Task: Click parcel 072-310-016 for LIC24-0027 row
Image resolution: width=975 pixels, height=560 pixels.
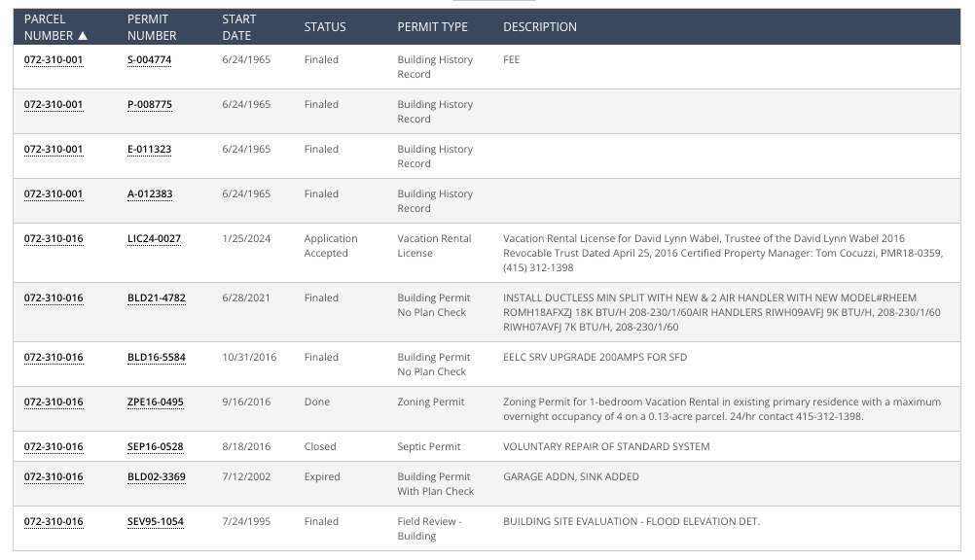Action: 54,238
